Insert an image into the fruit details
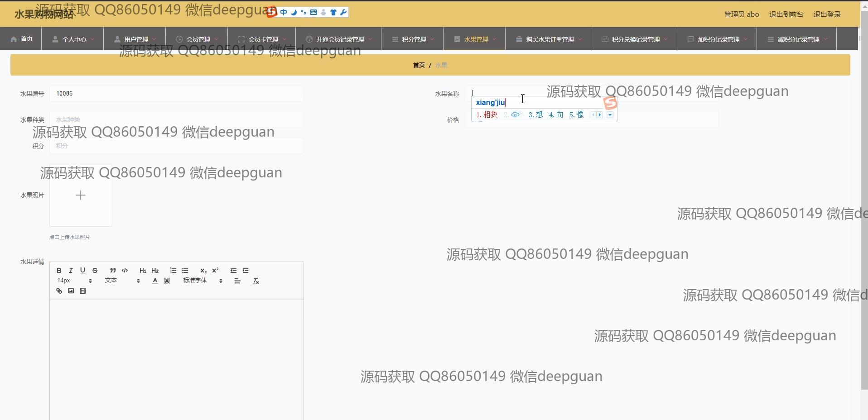This screenshot has width=868, height=420. (x=71, y=291)
